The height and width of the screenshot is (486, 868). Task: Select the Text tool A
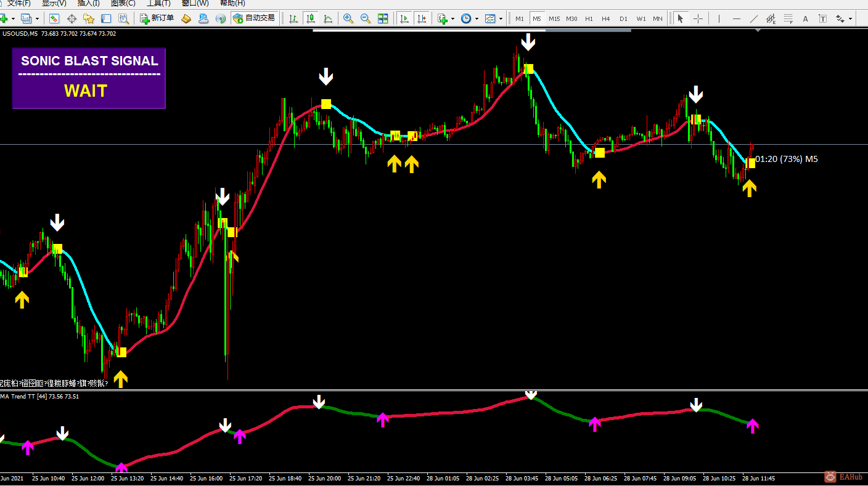tap(805, 18)
